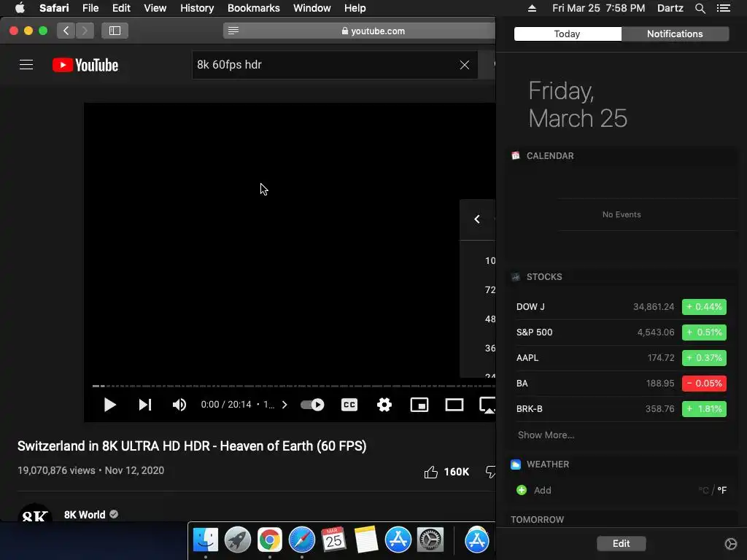Click the AirPlay icon in player
Image resolution: width=747 pixels, height=560 pixels.
pyautogui.click(x=487, y=405)
